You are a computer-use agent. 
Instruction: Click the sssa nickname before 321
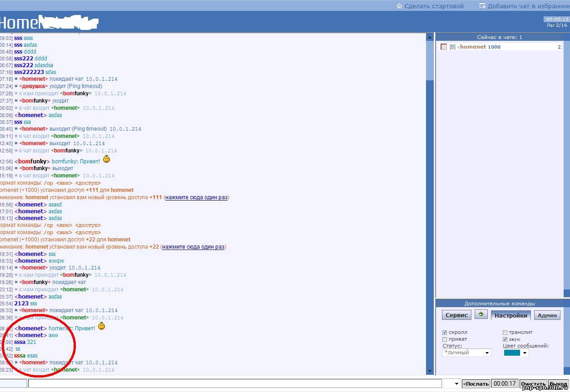pyautogui.click(x=20, y=342)
